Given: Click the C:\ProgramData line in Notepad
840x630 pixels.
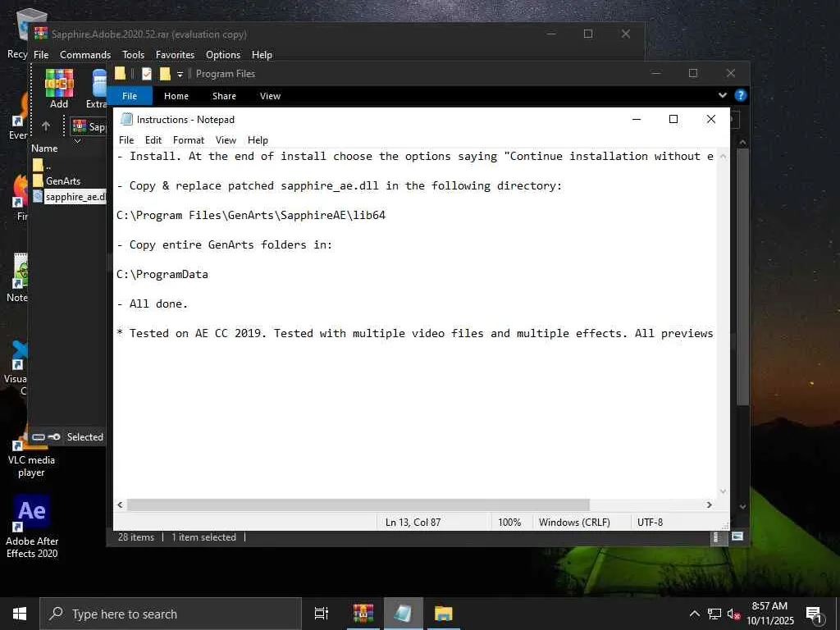Looking at the screenshot, I should (x=162, y=274).
